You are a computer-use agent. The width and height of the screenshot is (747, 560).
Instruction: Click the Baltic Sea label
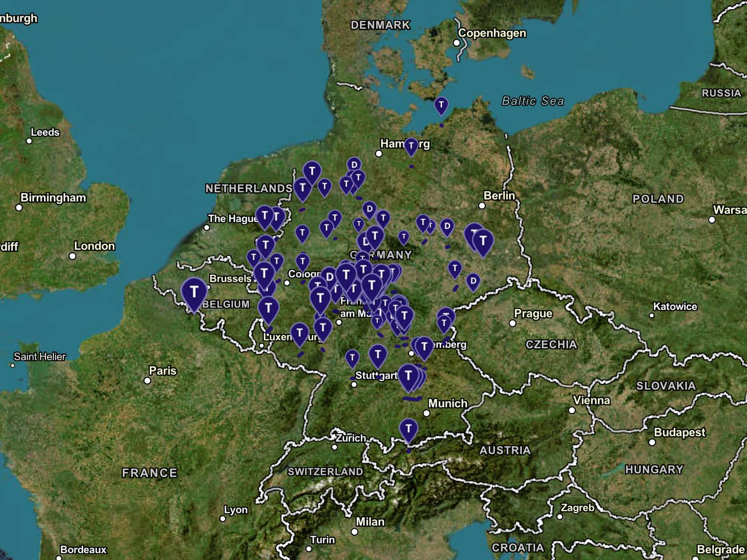click(x=533, y=101)
